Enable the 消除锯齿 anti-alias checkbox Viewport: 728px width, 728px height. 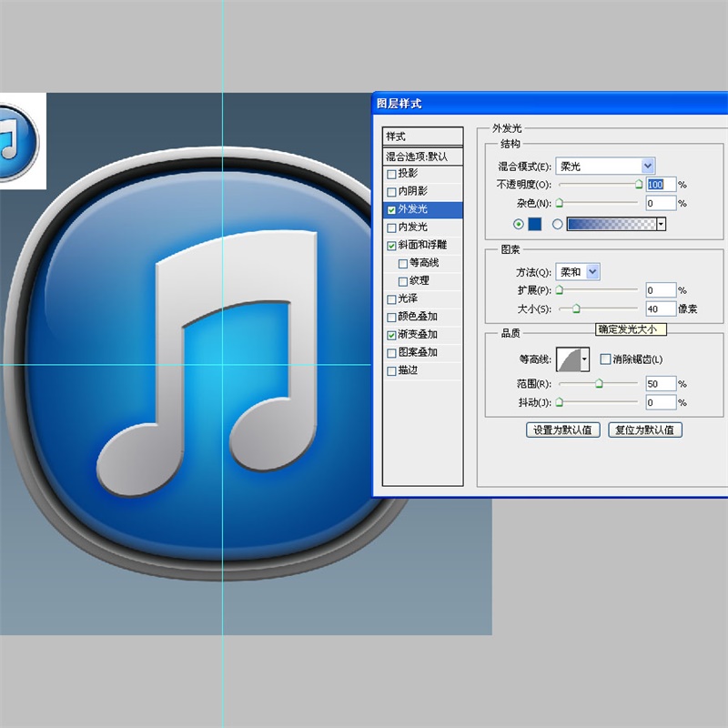[606, 359]
